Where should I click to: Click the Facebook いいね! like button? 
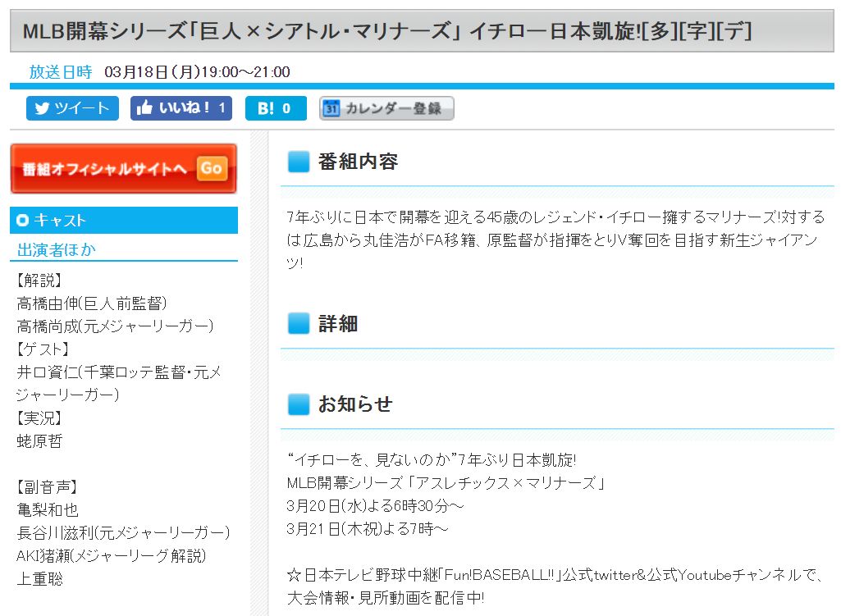181,108
